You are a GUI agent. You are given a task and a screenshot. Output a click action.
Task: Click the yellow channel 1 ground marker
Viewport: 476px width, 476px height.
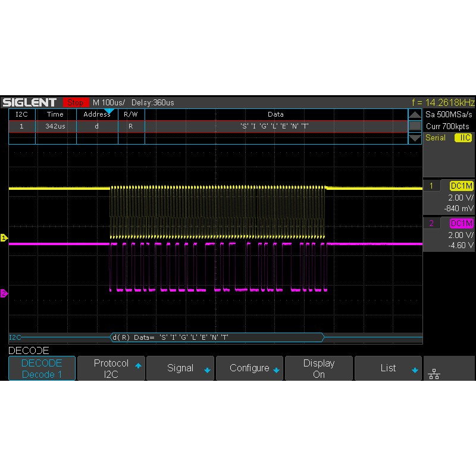pos(4,238)
